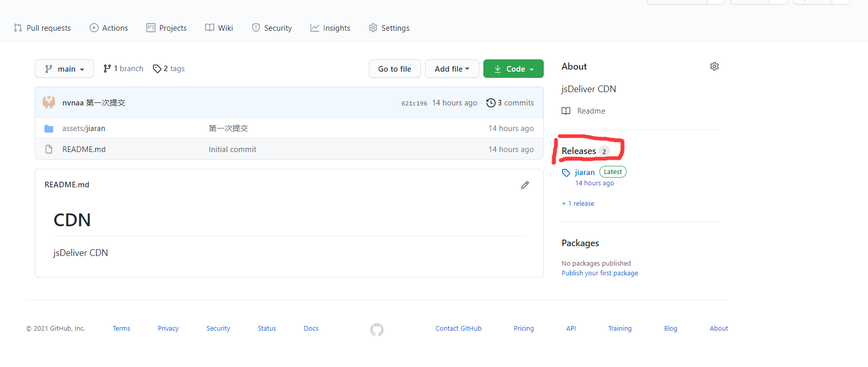Open the Contact GitHub footer link
This screenshot has height=367, width=868.
coord(458,329)
